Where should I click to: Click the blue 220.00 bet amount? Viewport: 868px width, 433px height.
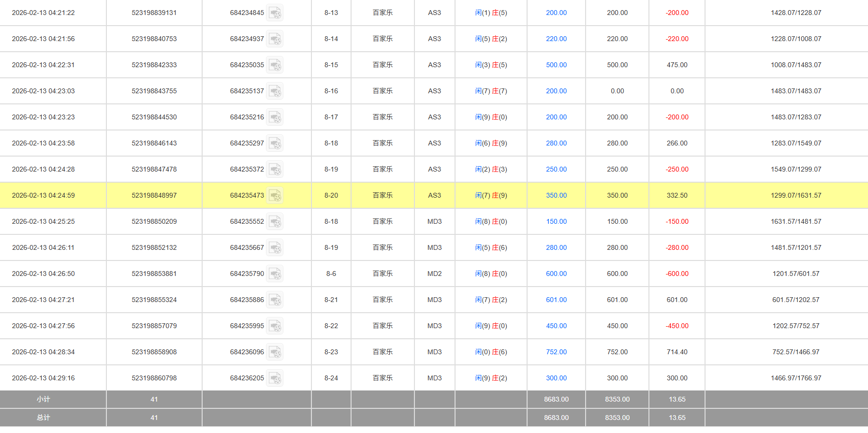click(x=556, y=39)
